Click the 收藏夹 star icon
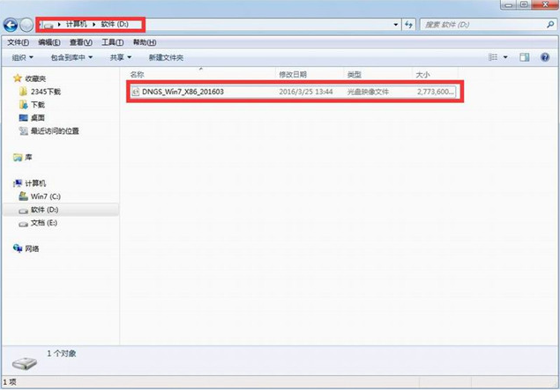 coord(18,78)
